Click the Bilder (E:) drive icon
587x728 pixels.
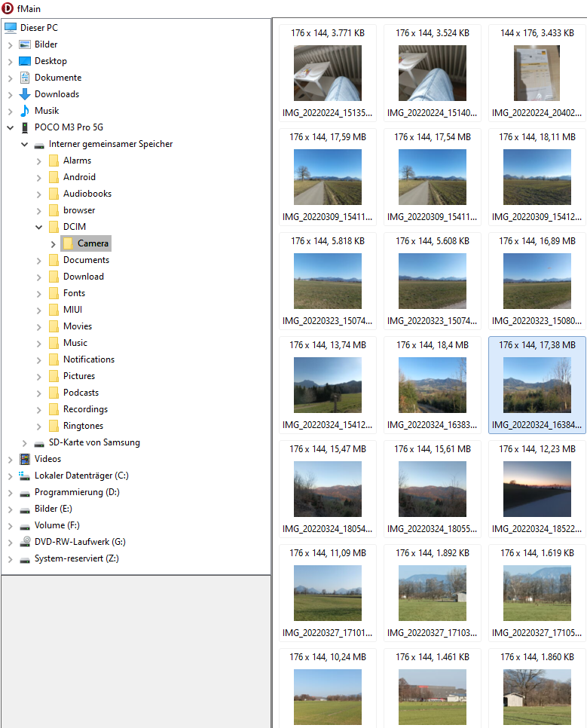tap(25, 509)
